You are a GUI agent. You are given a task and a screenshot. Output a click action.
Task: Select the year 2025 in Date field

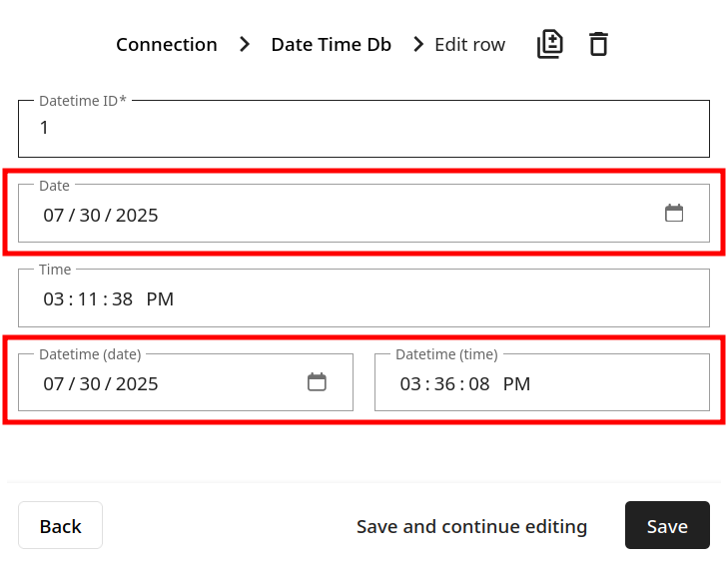137,216
